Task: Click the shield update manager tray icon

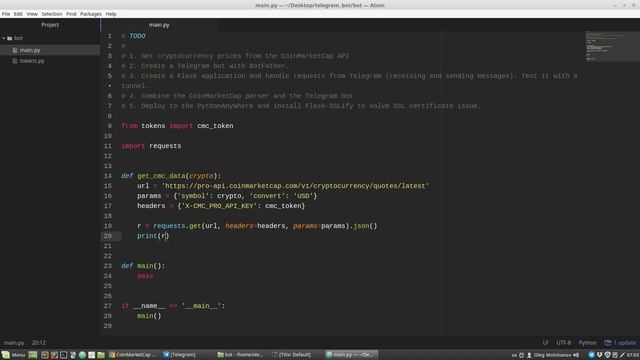Action: coord(607,355)
